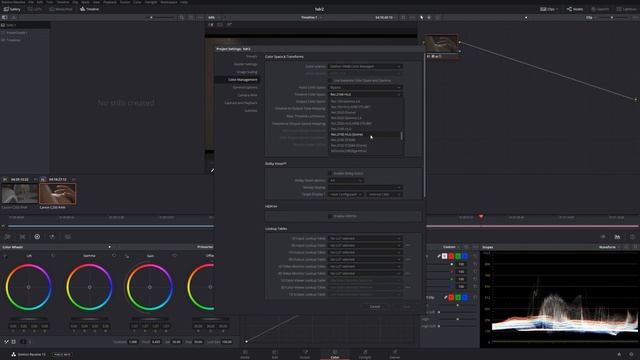Image resolution: width=640 pixels, height=360 pixels.
Task: Open Project Manager home icon
Action: pos(619,354)
